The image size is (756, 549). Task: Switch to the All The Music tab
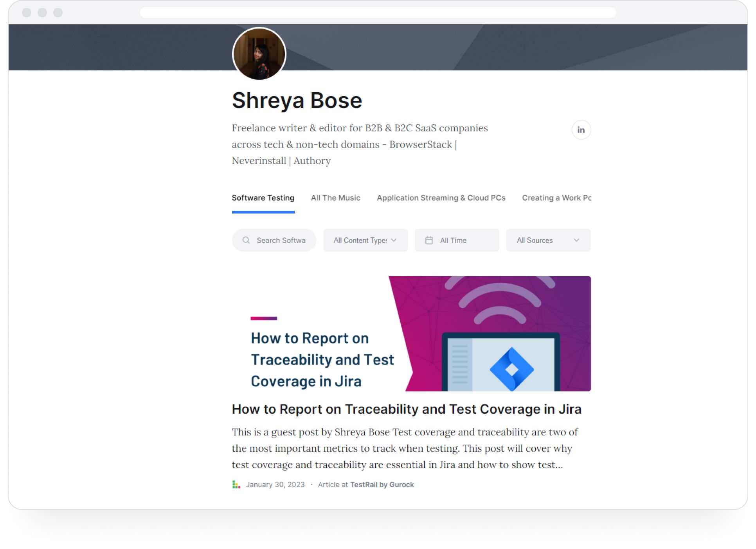pyautogui.click(x=335, y=198)
